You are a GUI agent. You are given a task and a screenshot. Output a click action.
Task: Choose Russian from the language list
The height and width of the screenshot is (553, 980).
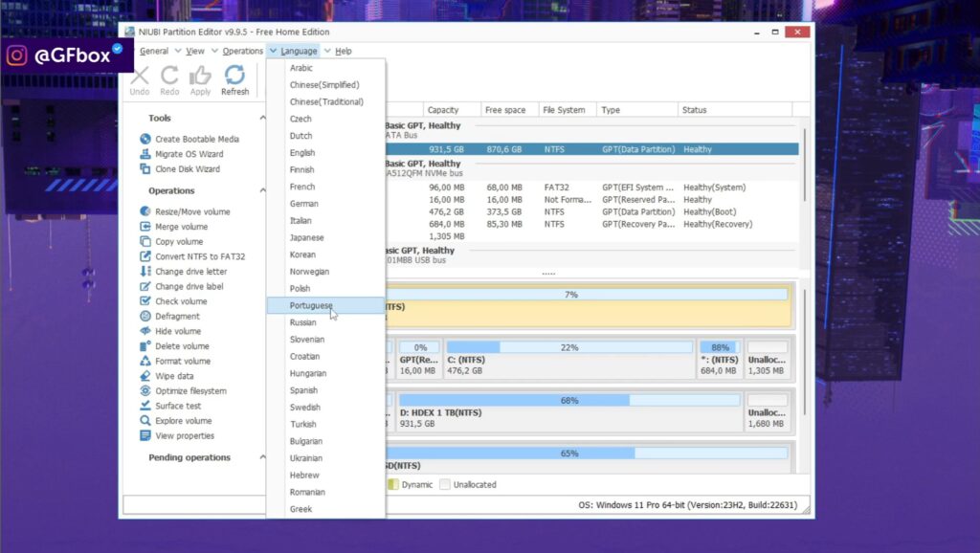click(x=325, y=322)
